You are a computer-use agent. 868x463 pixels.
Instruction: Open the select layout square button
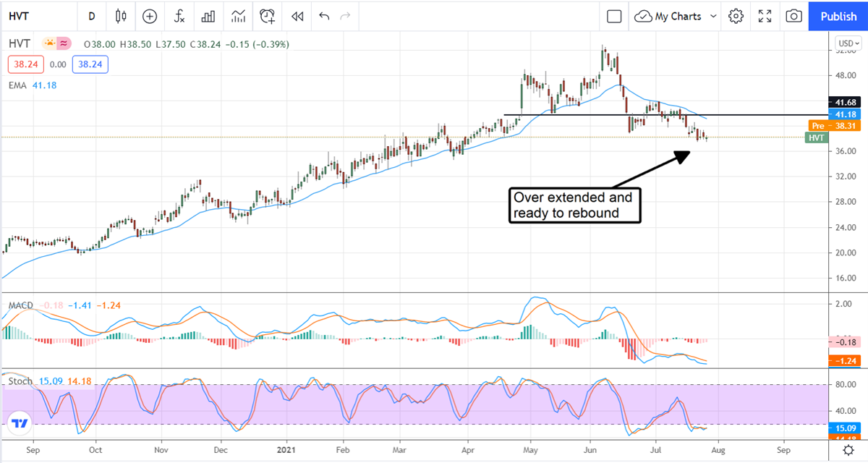(x=614, y=16)
